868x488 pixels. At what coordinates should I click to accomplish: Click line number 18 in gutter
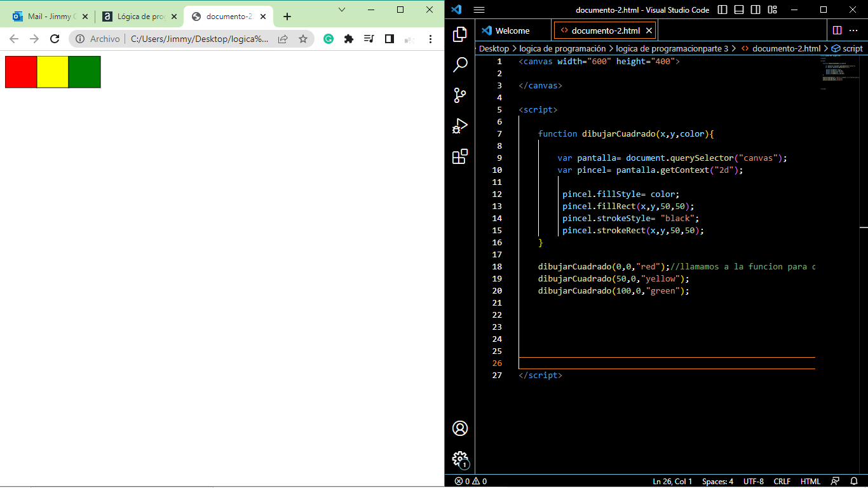(497, 266)
